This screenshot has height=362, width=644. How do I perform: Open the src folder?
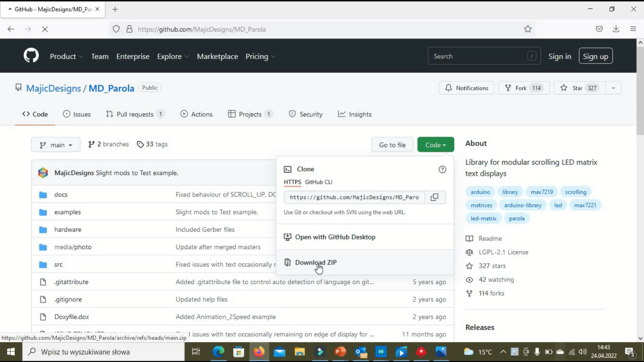pyautogui.click(x=58, y=264)
